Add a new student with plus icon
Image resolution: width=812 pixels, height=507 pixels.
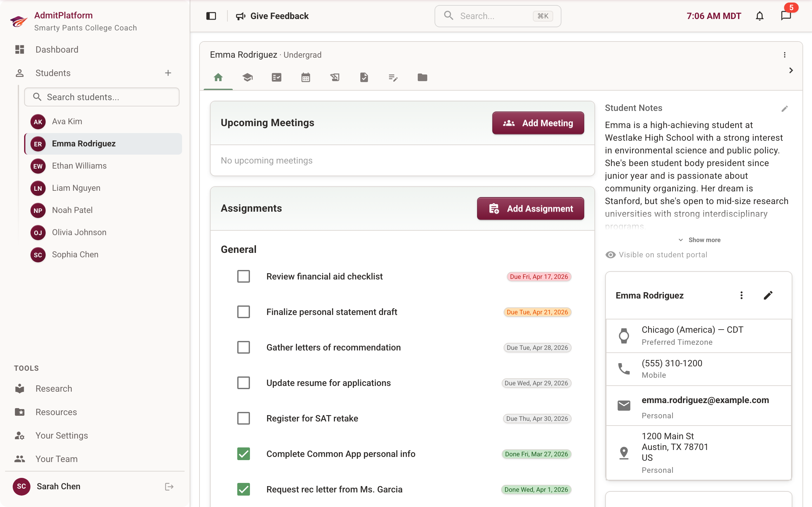pyautogui.click(x=168, y=73)
